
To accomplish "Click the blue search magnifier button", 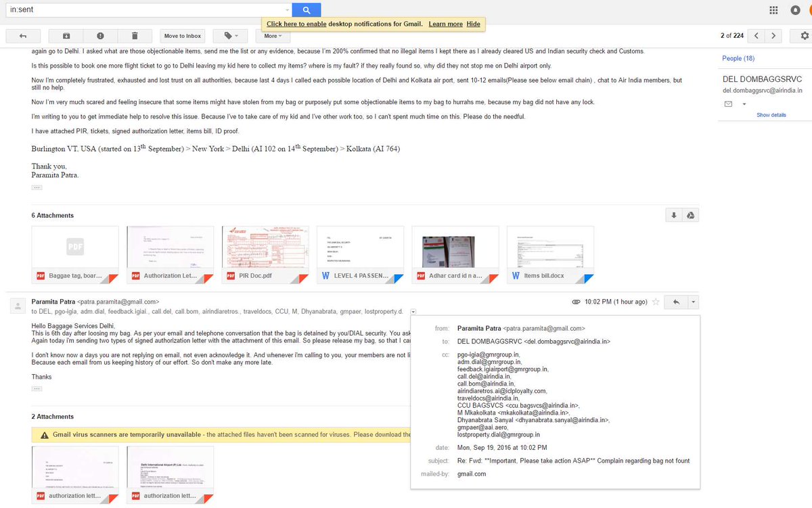I will (307, 10).
